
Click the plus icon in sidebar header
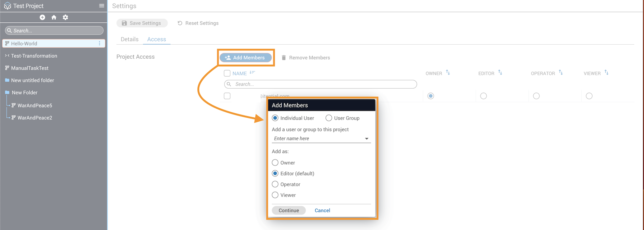(42, 17)
